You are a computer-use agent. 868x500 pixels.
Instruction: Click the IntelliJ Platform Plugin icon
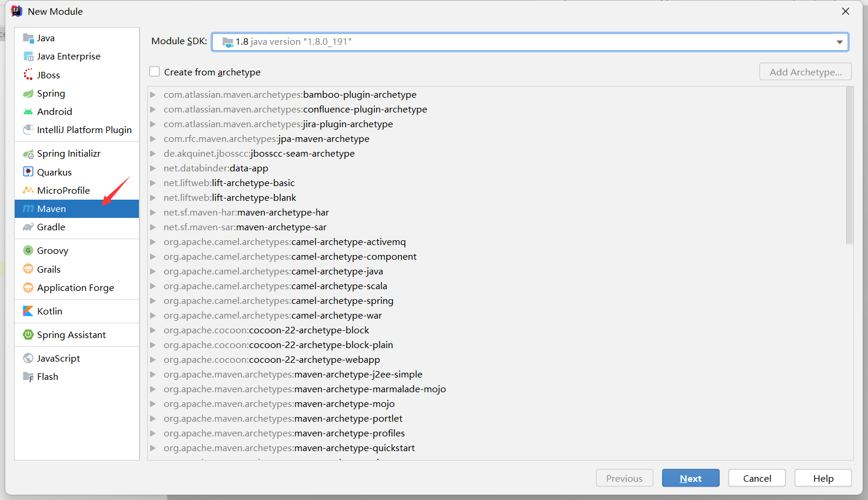coord(28,130)
